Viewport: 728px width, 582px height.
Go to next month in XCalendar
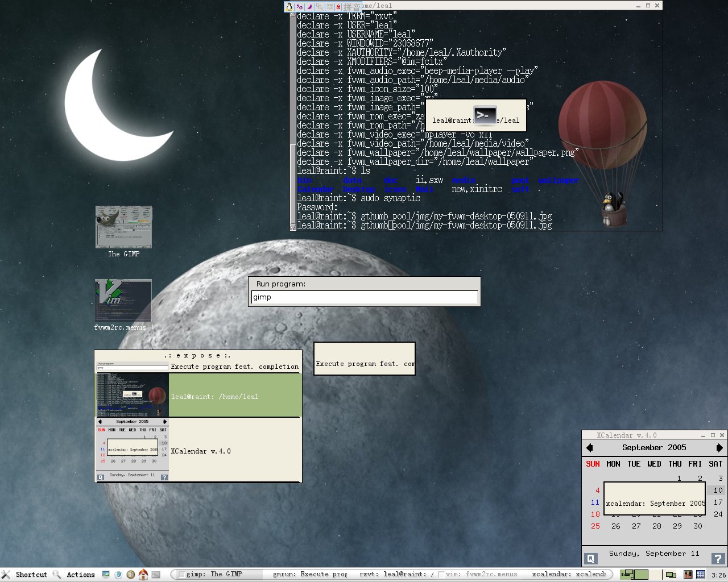719,448
